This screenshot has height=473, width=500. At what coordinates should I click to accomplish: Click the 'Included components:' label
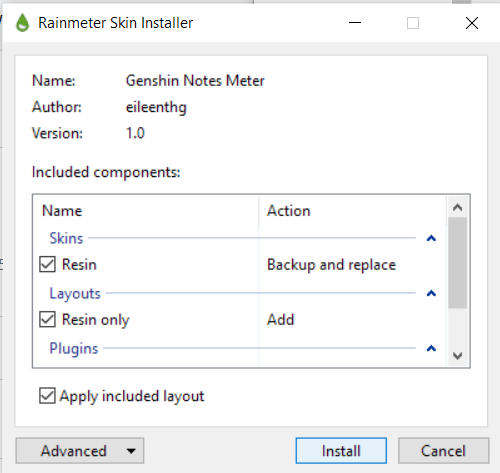pos(106,173)
